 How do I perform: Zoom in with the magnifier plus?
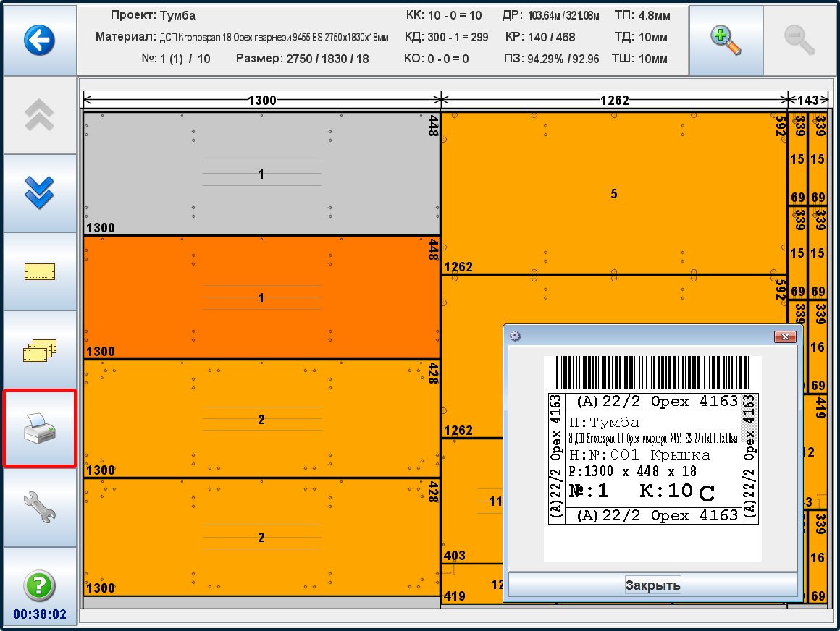tap(726, 40)
